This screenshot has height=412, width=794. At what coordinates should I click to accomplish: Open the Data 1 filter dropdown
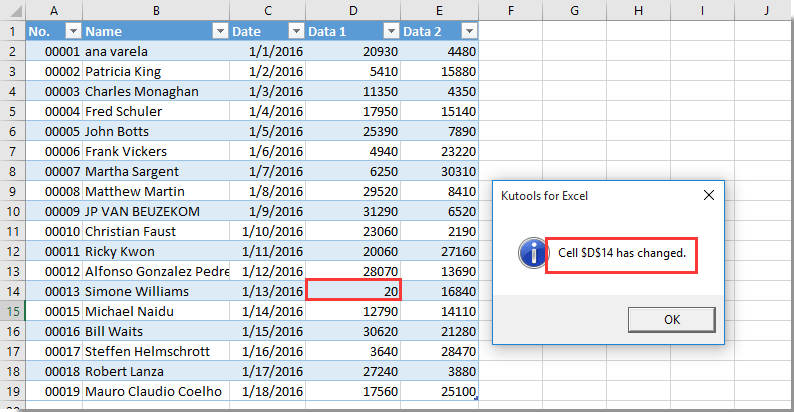click(391, 31)
